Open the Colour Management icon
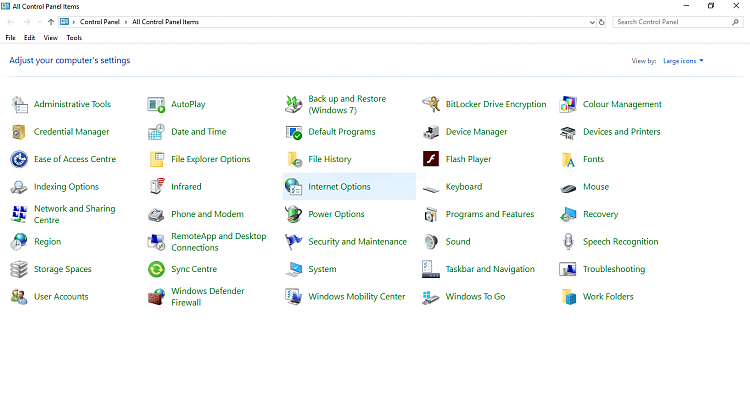 [568, 104]
